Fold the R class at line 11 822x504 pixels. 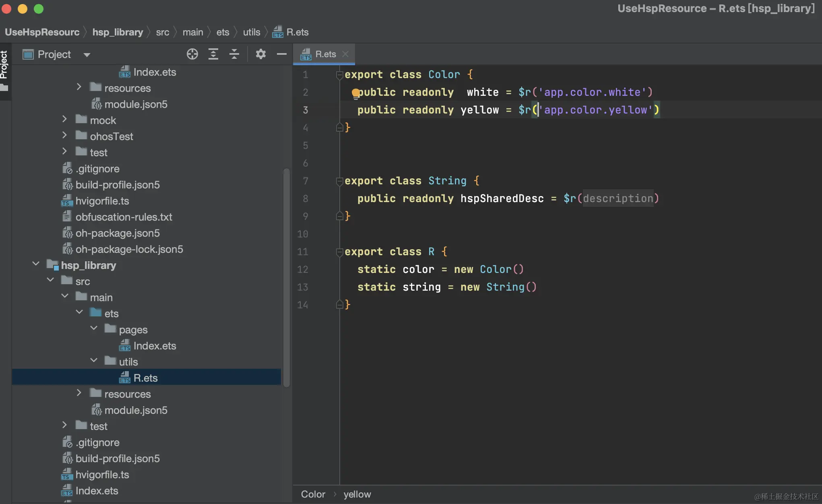tap(339, 252)
